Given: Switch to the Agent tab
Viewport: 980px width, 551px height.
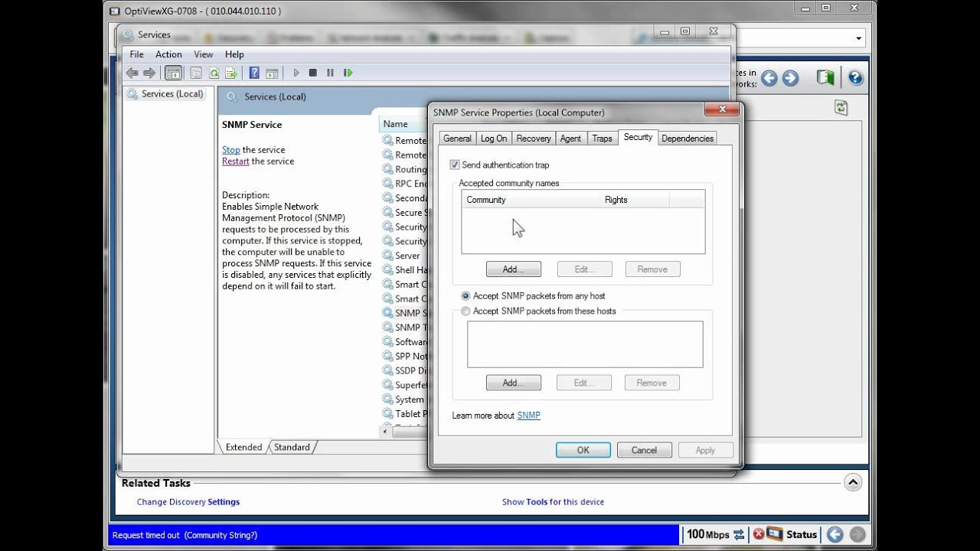Looking at the screenshot, I should [571, 139].
